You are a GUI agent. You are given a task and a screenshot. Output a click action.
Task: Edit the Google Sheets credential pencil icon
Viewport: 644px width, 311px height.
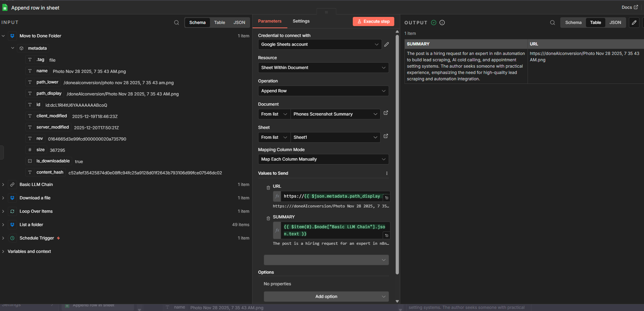pos(387,44)
